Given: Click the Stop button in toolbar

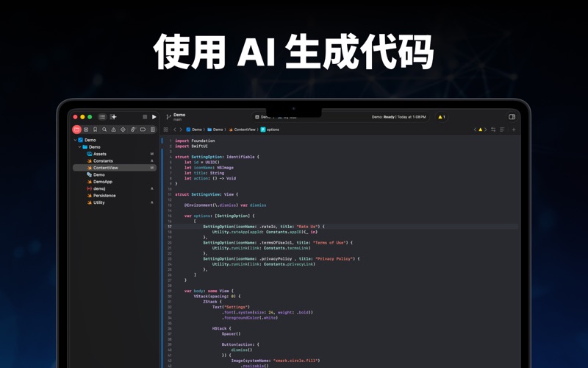Looking at the screenshot, I should (x=145, y=117).
